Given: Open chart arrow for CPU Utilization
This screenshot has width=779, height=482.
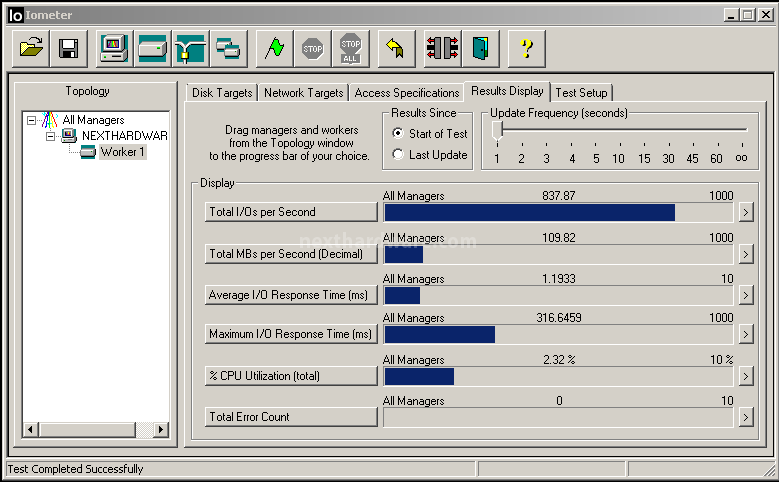Looking at the screenshot, I should point(746,376).
